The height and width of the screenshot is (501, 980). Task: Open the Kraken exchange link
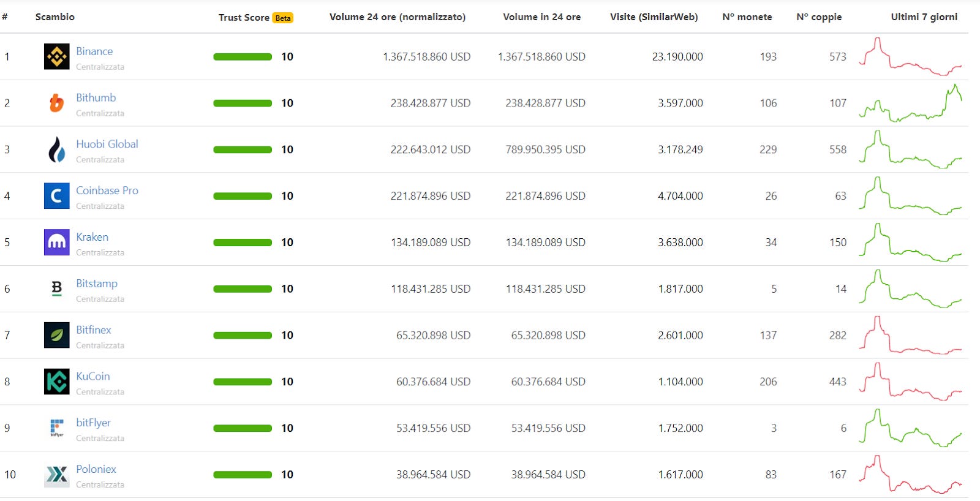92,237
